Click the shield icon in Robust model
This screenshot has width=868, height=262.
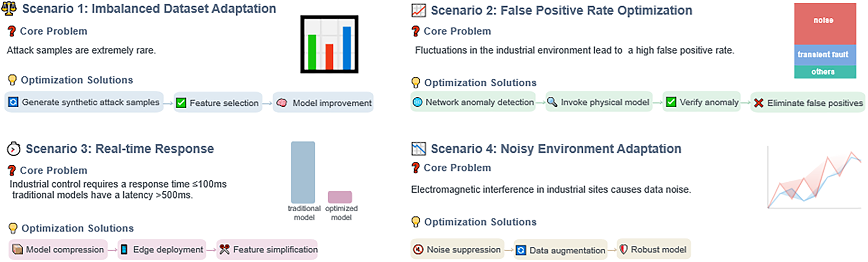623,249
